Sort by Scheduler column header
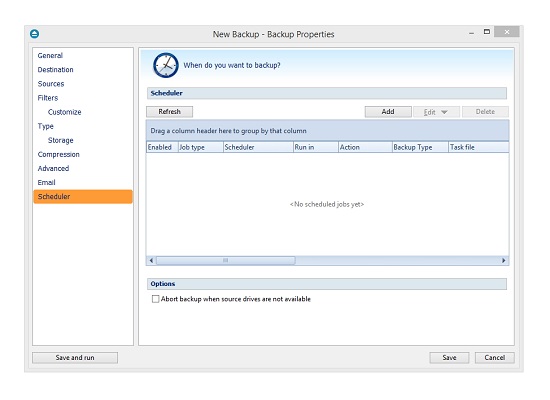550x400 pixels. click(x=258, y=147)
